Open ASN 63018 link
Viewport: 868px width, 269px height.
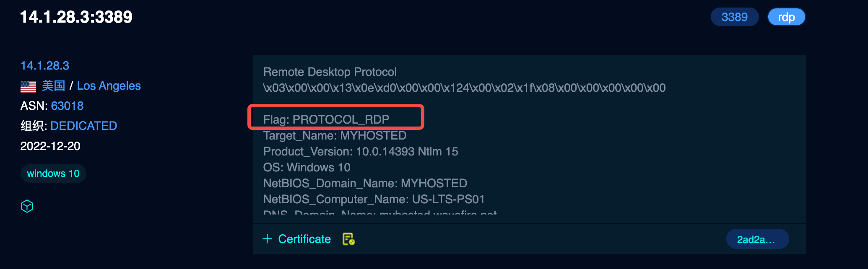(67, 106)
